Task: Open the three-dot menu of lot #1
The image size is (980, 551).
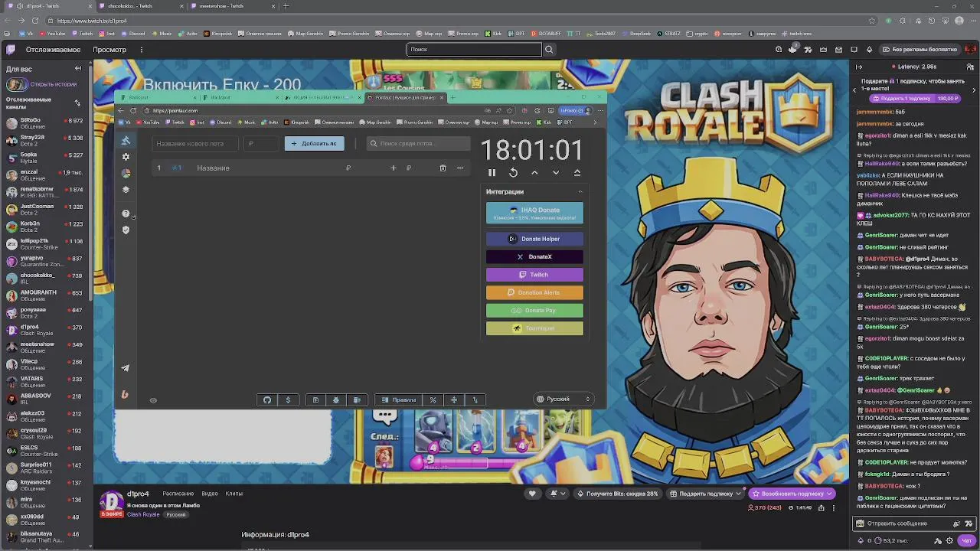Action: (x=460, y=168)
